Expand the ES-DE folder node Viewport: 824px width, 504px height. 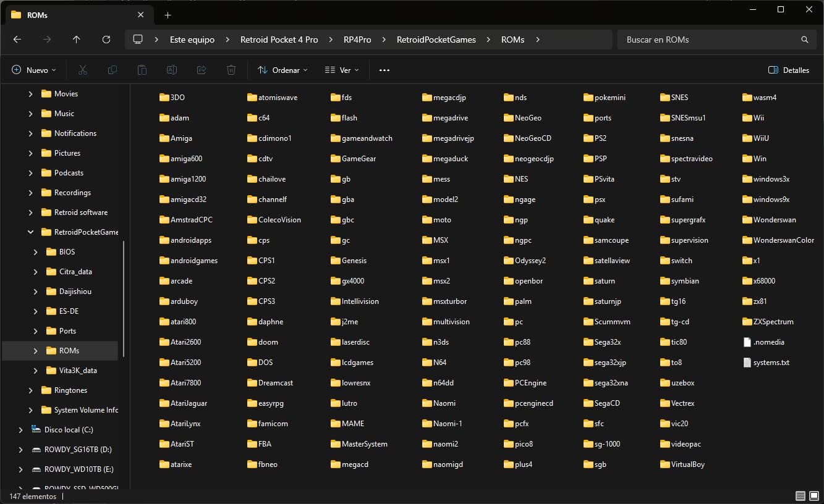pos(35,311)
